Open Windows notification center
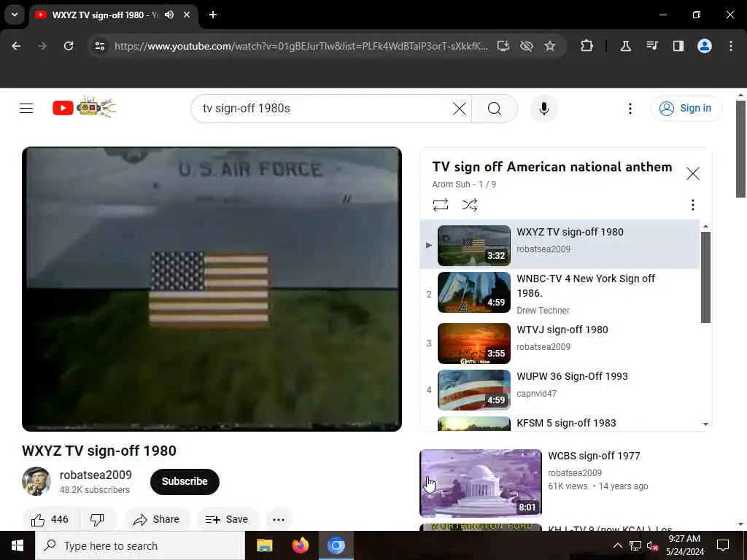 click(x=723, y=545)
